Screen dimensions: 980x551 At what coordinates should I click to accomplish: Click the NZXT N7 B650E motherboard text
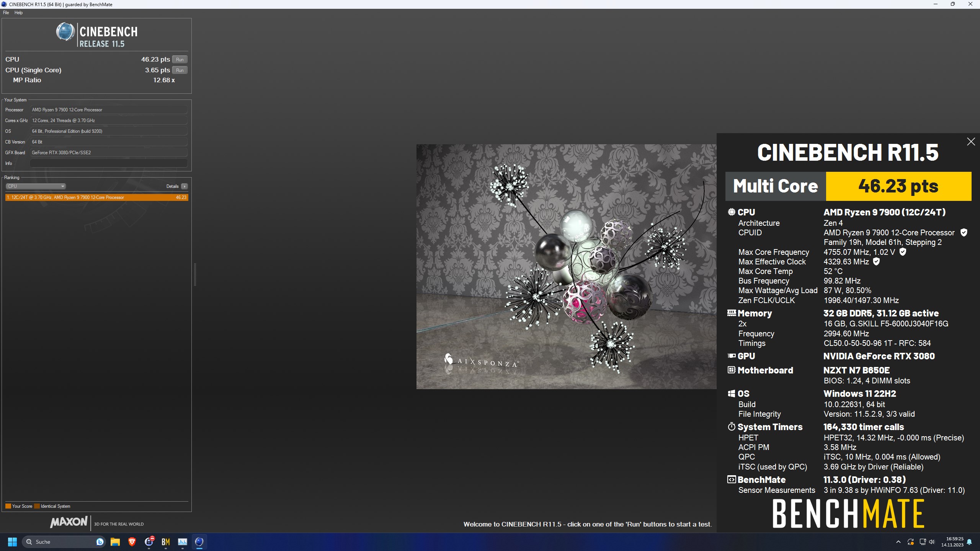click(856, 370)
